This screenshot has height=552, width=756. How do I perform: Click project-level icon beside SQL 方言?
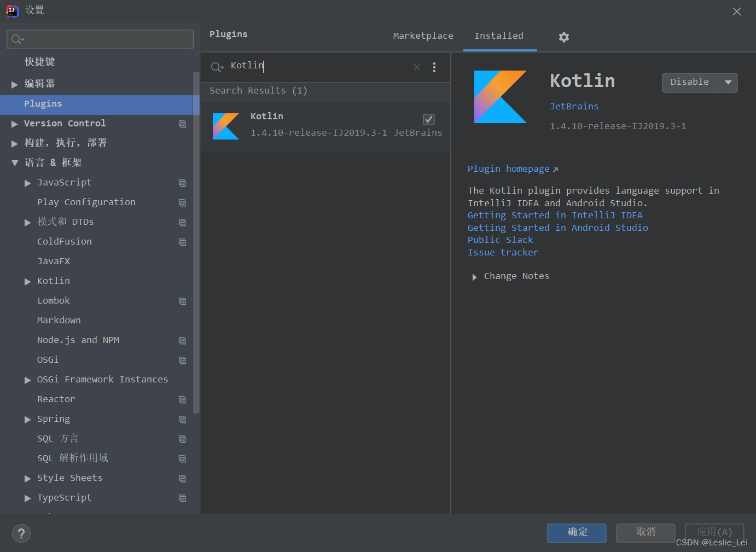183,439
